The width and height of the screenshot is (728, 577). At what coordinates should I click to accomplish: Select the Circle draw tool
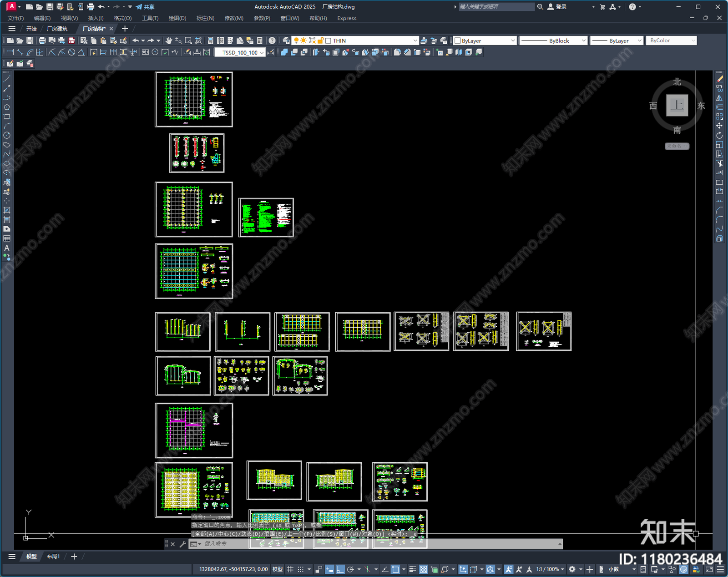(7, 135)
